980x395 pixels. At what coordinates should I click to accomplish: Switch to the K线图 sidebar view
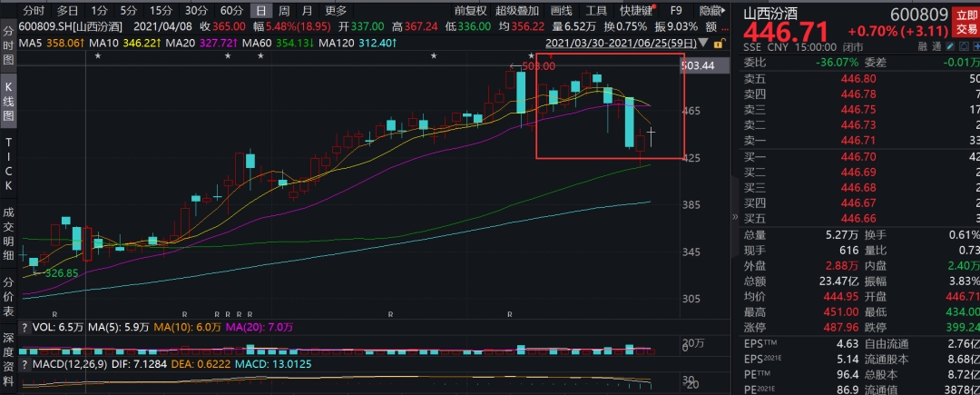[x=9, y=100]
